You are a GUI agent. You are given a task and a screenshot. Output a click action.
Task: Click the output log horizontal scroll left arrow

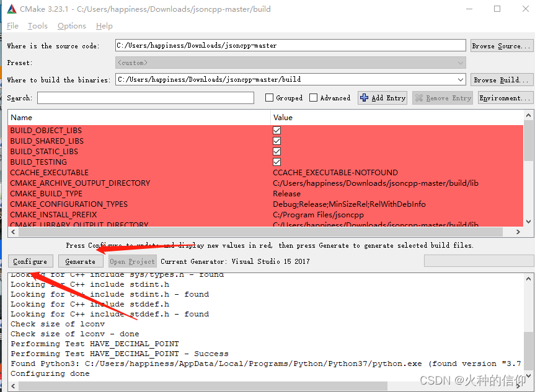point(13,386)
